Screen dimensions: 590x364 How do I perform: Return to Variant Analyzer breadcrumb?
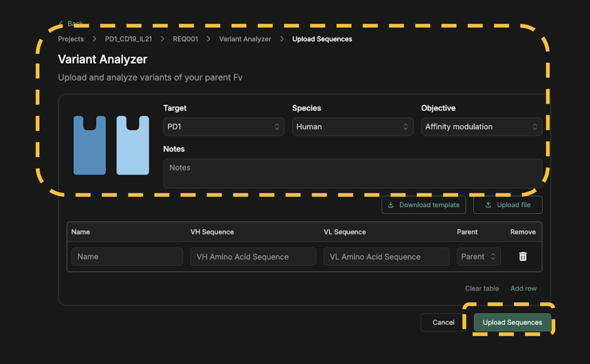click(245, 39)
